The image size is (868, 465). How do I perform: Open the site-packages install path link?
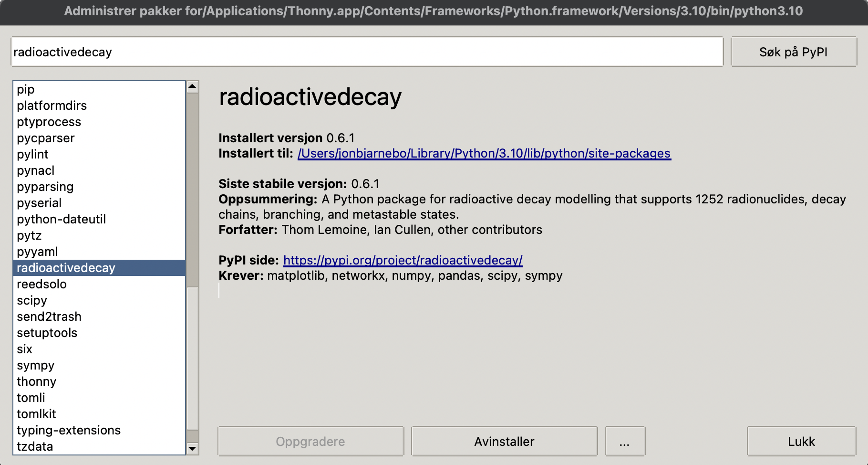[x=484, y=153]
